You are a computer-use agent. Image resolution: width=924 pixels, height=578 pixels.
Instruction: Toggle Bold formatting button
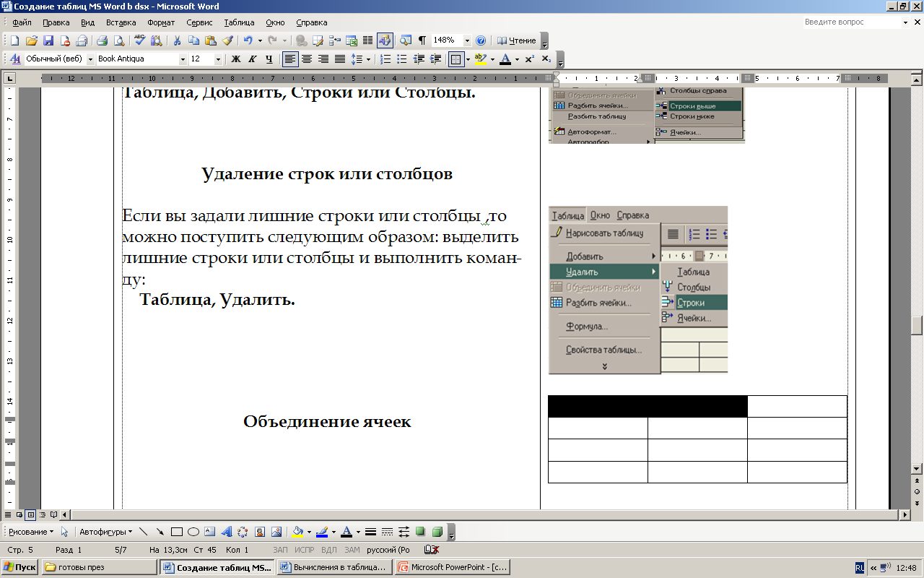[x=235, y=59]
